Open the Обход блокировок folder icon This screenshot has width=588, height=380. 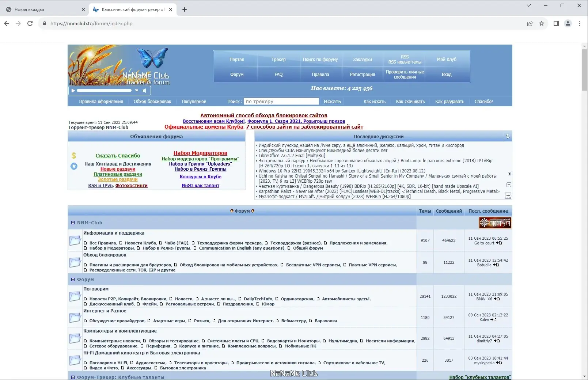click(x=75, y=262)
